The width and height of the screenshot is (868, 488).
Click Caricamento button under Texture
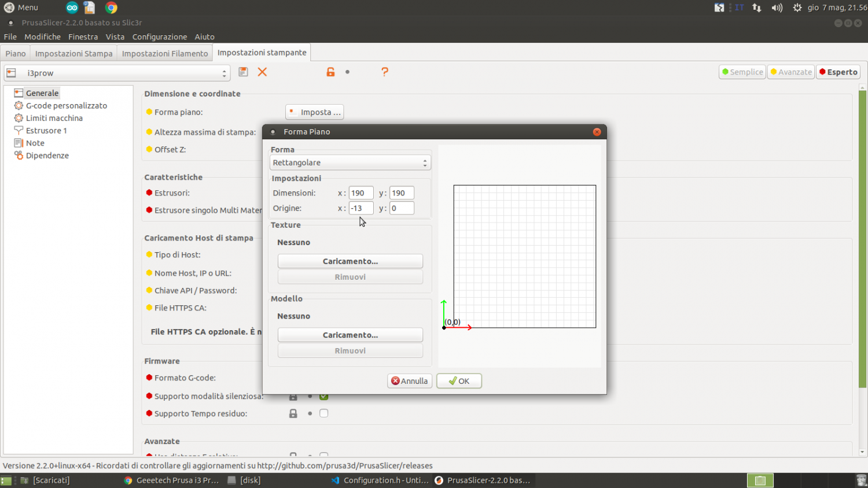350,261
